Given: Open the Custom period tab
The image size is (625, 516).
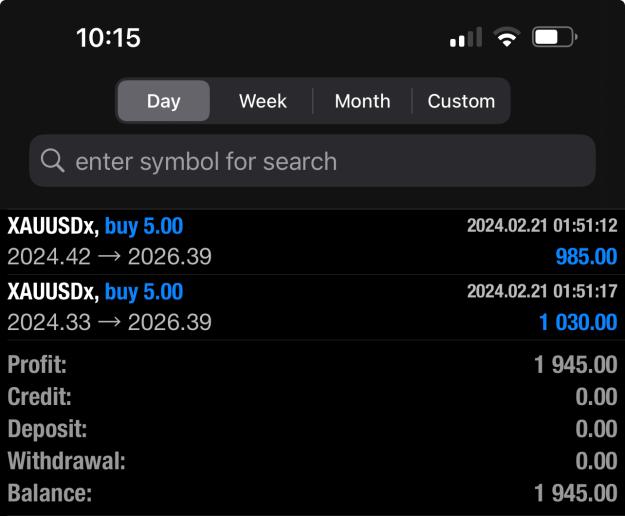Looking at the screenshot, I should 461,101.
